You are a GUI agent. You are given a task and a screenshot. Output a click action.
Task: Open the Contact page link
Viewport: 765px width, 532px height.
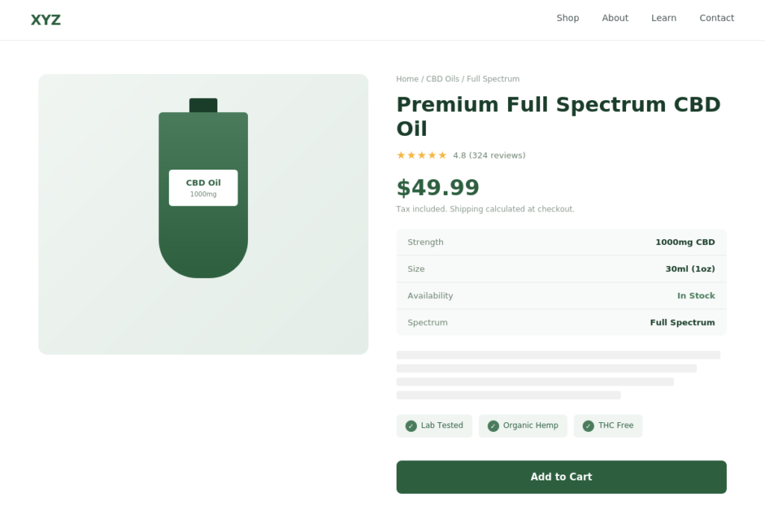[716, 18]
